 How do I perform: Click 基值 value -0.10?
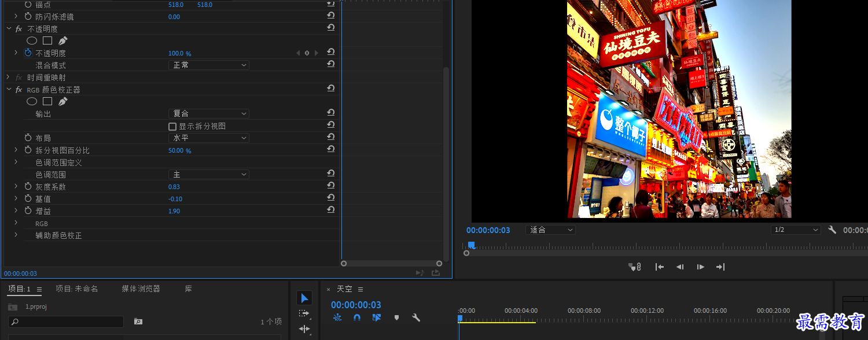(x=175, y=199)
